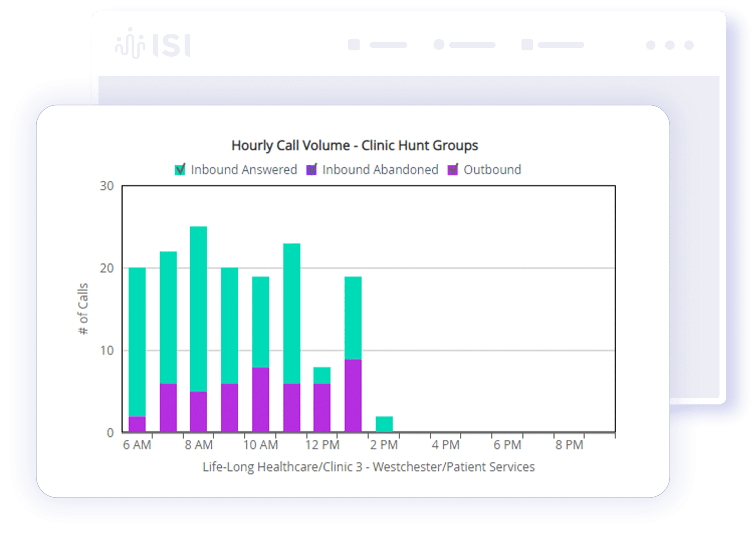Select the first navigation menu item

(389, 44)
